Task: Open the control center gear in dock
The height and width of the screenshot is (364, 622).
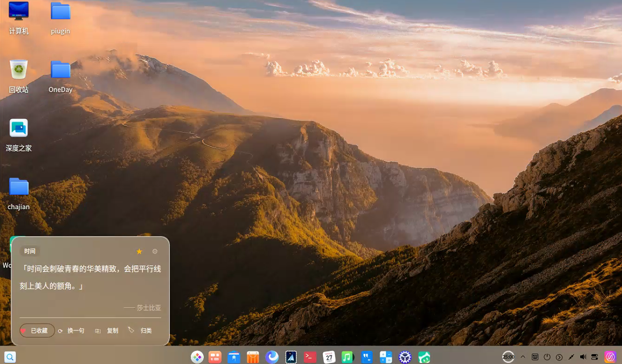Action: pos(405,357)
